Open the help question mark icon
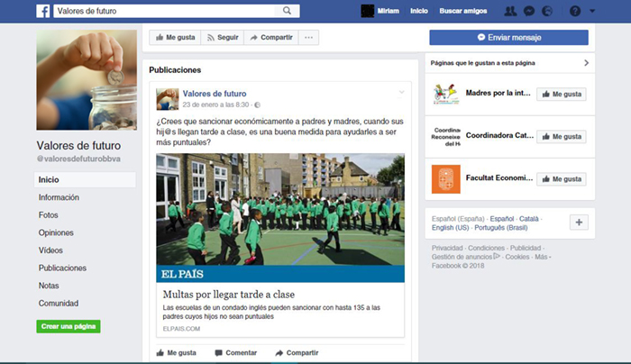 click(576, 11)
